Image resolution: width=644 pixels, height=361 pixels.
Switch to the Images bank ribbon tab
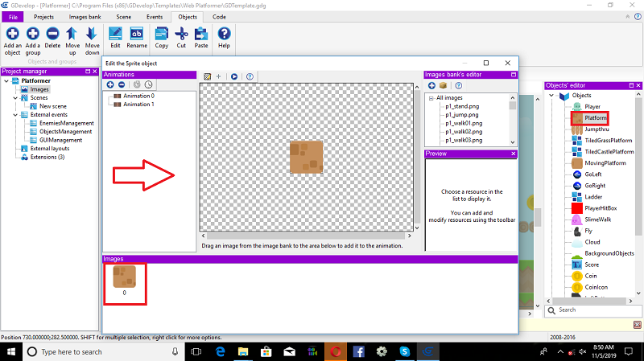click(85, 17)
